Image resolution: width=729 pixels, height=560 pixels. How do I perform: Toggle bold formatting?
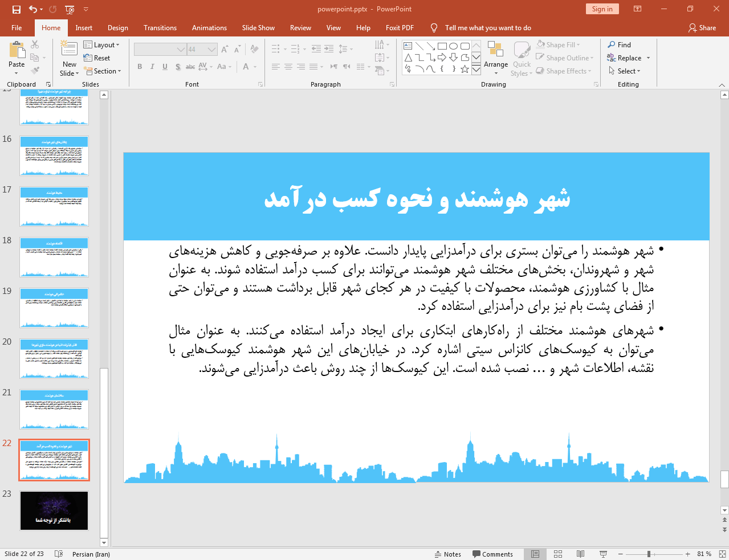pyautogui.click(x=140, y=67)
